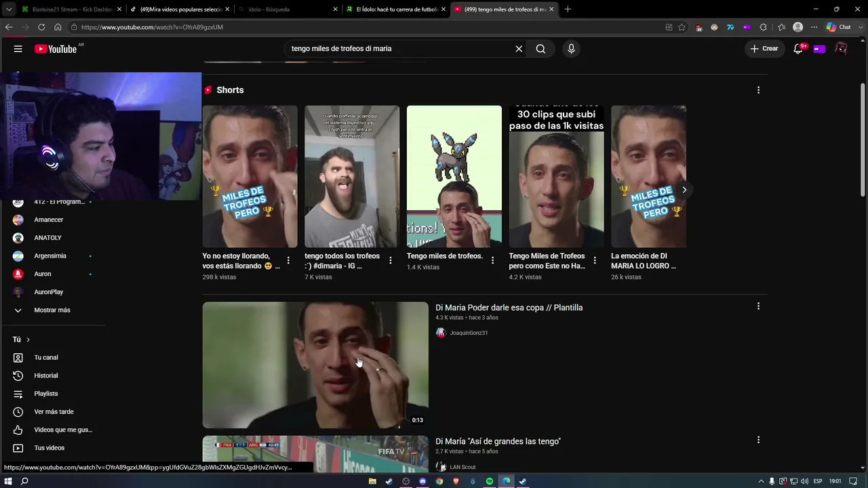Open YouTube notifications bell

(x=799, y=49)
